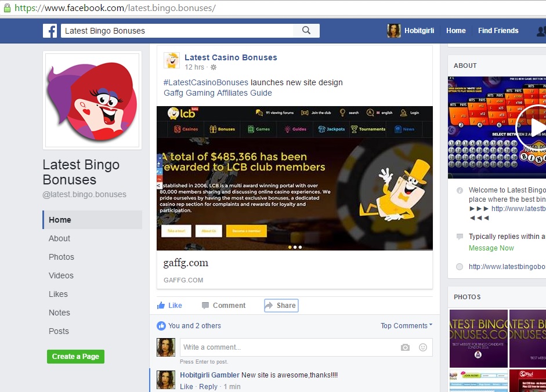Click the friend requests icon in header
Image resolution: width=546 pixels, height=392 pixels.
tap(541, 31)
